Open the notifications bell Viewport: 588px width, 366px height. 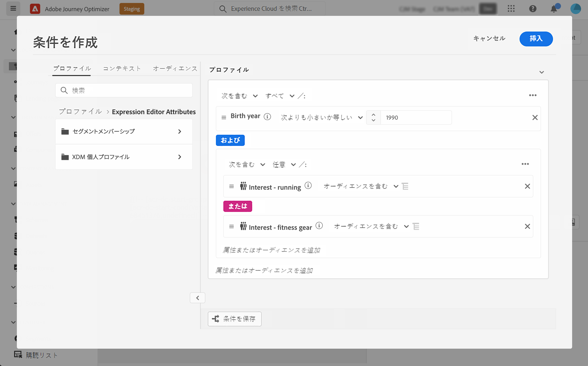pos(554,9)
